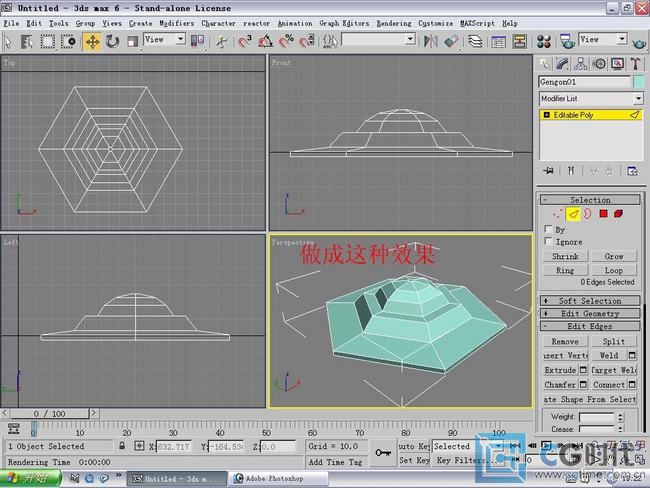Select Border sub-object level
Viewport: 650px width, 488px height.
pos(587,214)
